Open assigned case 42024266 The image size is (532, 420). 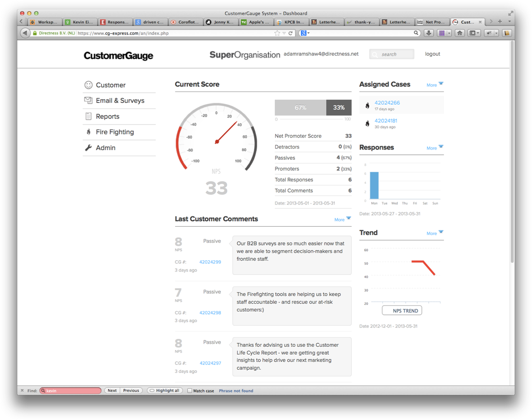pyautogui.click(x=387, y=103)
